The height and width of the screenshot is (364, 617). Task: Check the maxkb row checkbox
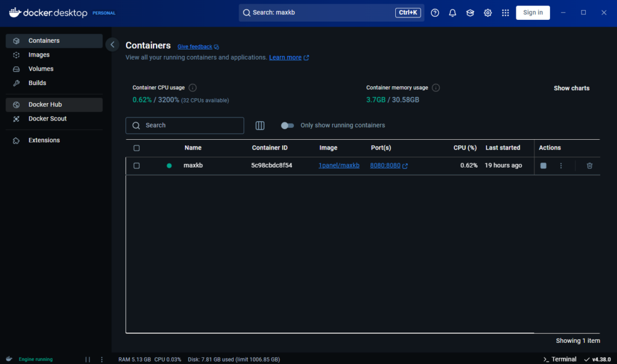click(x=137, y=166)
